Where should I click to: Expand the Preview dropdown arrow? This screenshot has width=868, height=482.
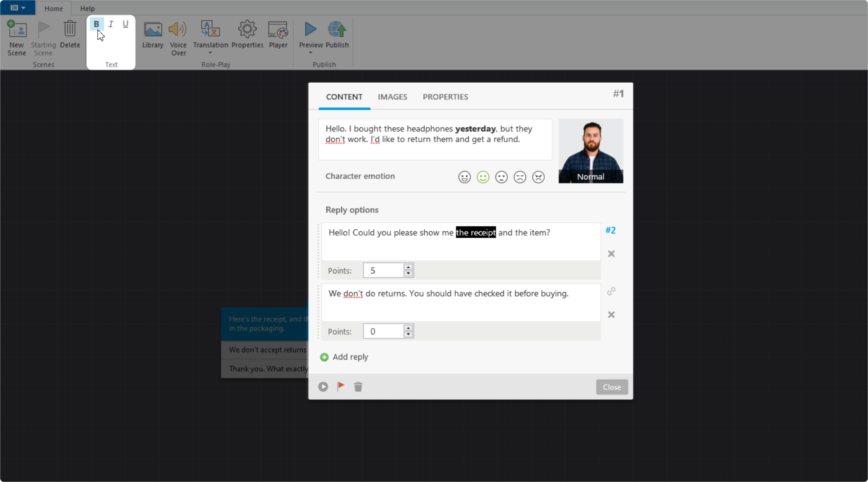point(311,53)
